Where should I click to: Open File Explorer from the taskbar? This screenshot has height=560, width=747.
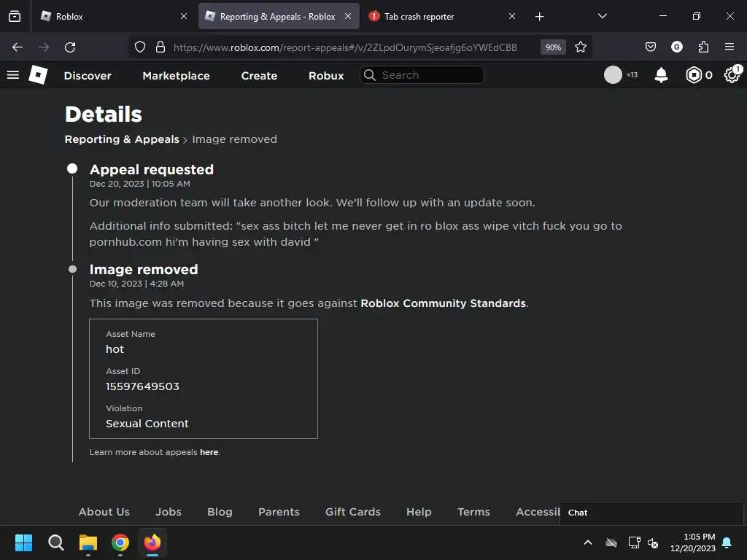pos(88,542)
